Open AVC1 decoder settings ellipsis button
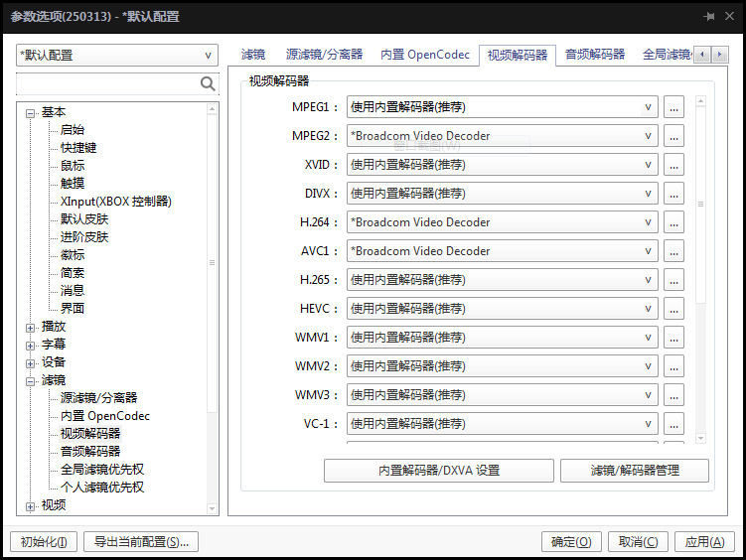Viewport: 746px width, 560px height. (x=673, y=251)
